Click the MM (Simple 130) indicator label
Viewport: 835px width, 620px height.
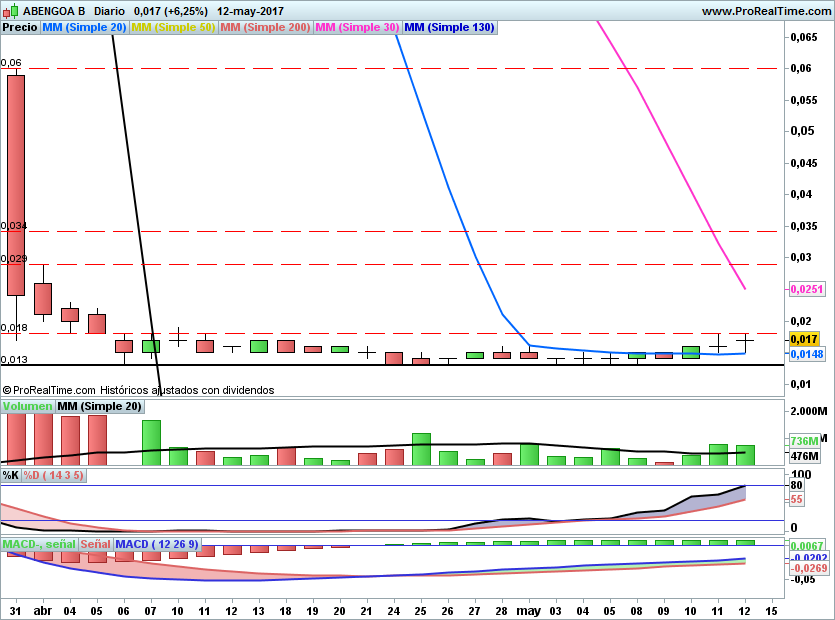coord(449,27)
